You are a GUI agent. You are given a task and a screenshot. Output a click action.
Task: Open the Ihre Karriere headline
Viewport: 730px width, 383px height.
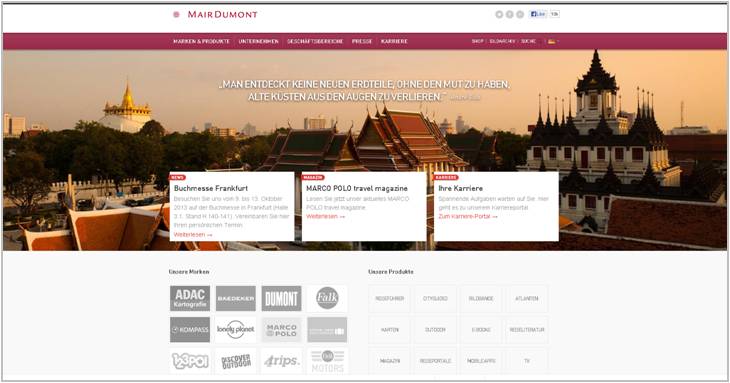tap(460, 188)
